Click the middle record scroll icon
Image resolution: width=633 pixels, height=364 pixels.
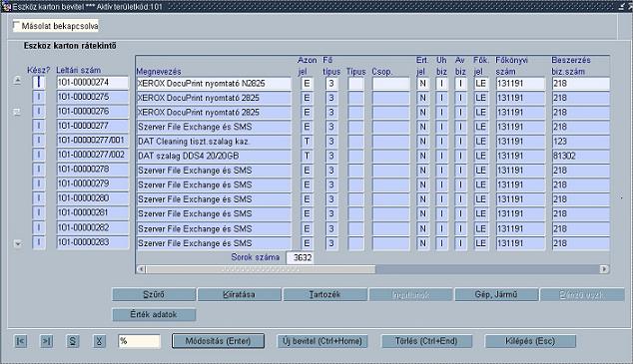pyautogui.click(x=17, y=112)
